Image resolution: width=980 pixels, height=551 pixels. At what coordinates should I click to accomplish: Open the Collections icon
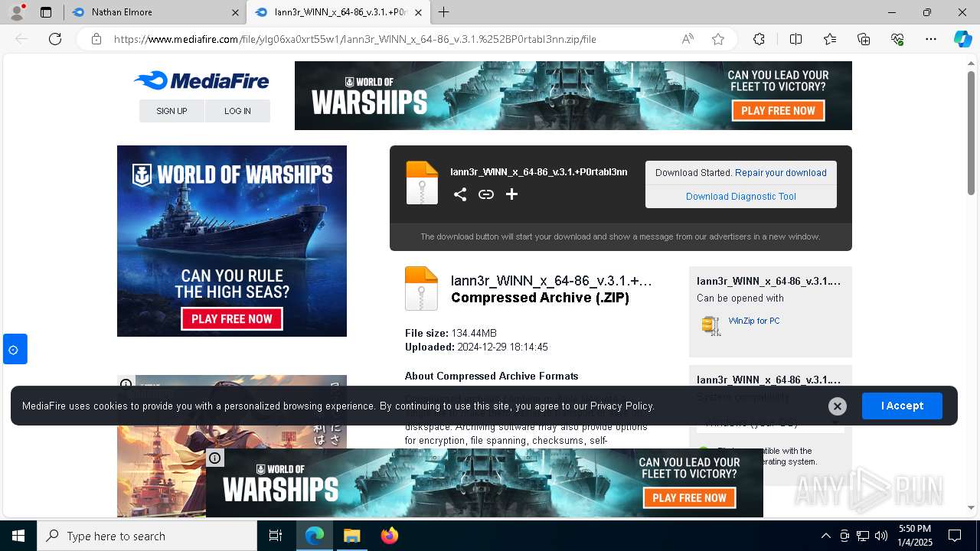pos(864,39)
